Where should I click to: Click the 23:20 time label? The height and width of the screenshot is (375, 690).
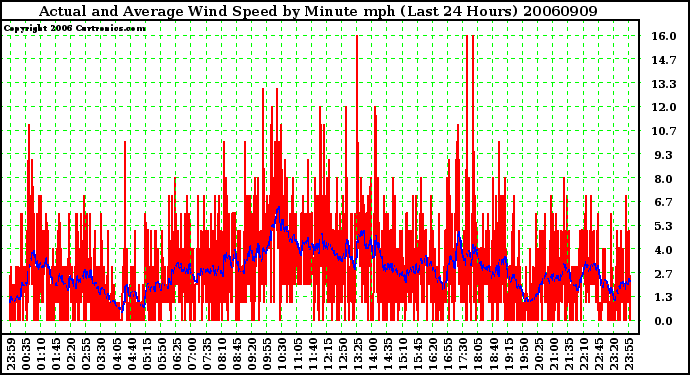614,354
